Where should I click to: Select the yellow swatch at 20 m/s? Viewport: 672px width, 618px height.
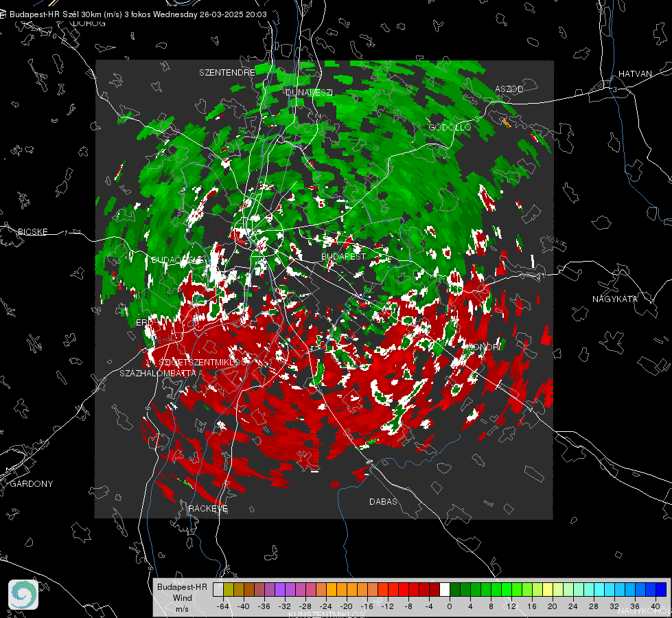coord(548,589)
